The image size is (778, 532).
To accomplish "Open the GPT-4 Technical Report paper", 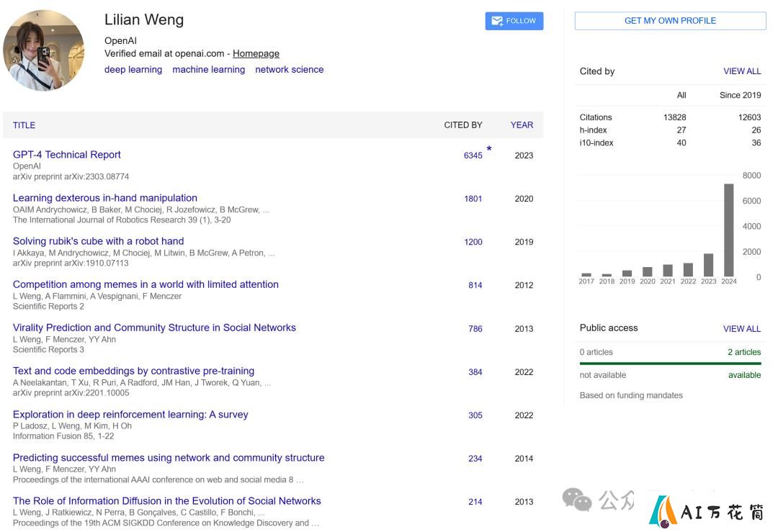I will [66, 155].
